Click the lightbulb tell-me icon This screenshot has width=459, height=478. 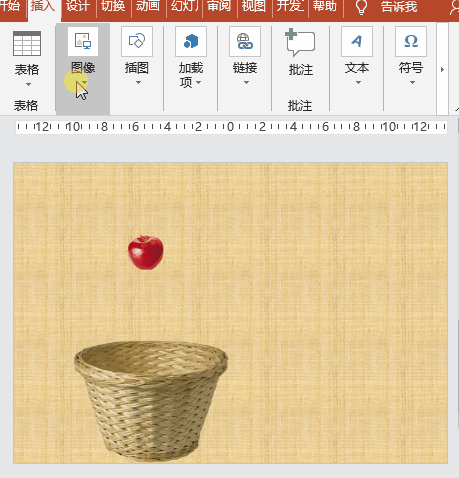(361, 7)
